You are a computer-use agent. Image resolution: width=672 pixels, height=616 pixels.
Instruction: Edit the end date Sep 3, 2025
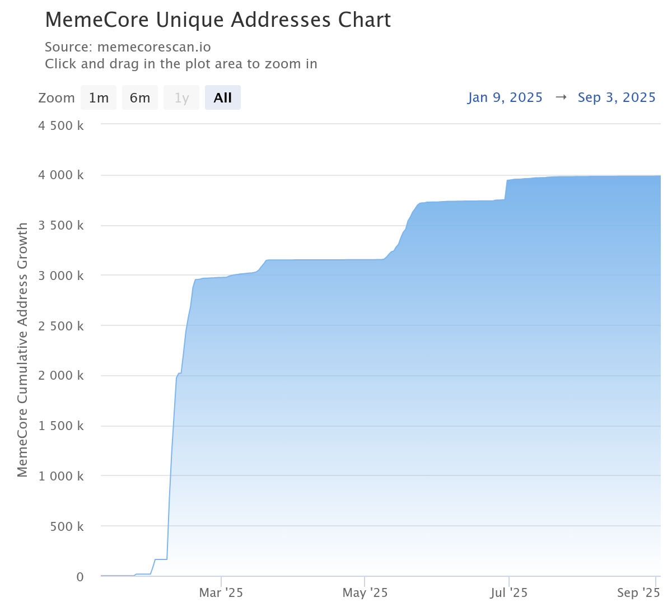617,97
